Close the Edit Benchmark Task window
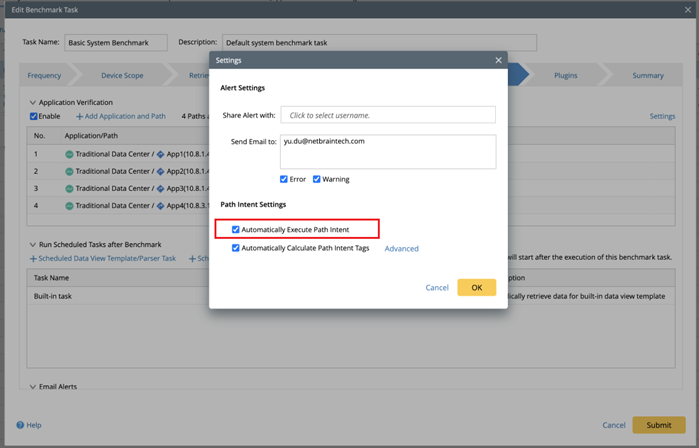Image resolution: width=699 pixels, height=448 pixels. [x=687, y=10]
